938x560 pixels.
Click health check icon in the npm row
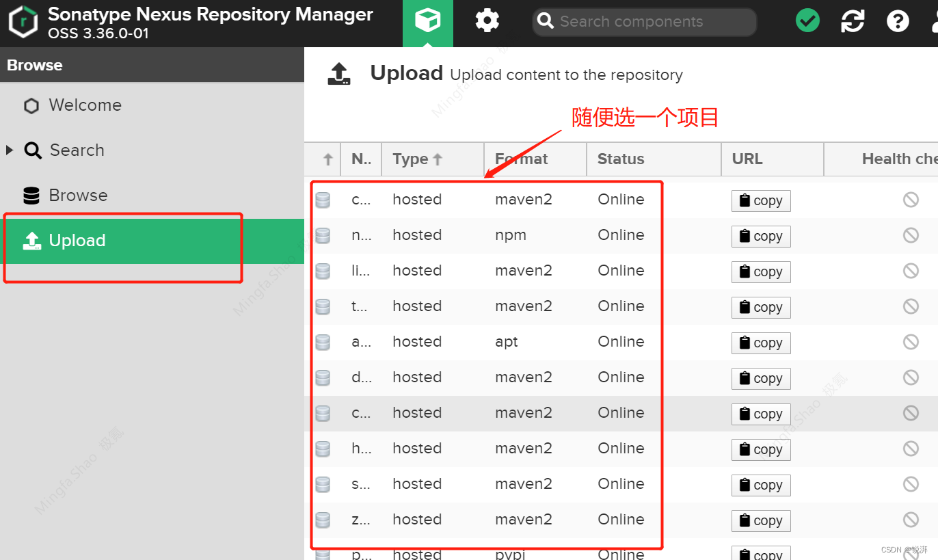[911, 235]
